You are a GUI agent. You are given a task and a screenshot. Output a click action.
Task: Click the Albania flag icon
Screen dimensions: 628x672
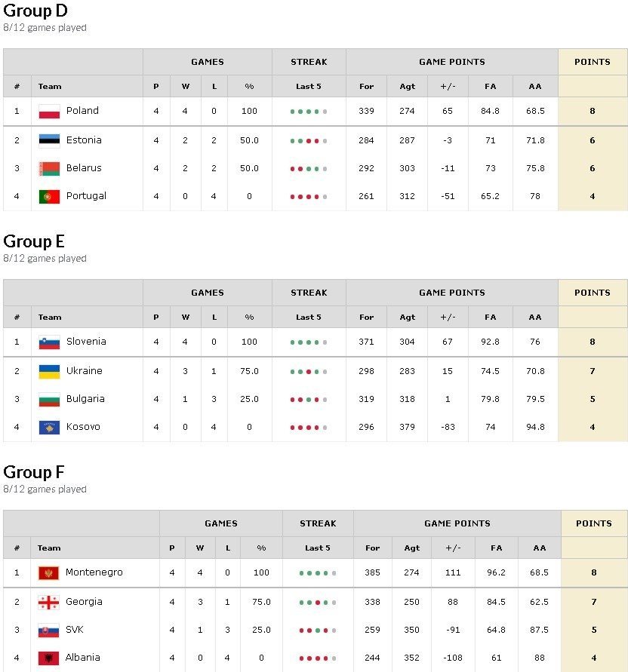(x=48, y=658)
